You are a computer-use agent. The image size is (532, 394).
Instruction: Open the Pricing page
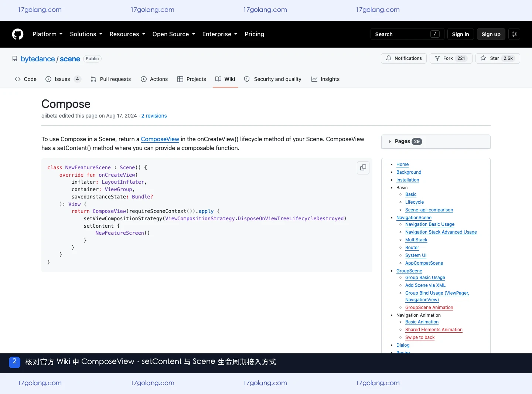255,34
